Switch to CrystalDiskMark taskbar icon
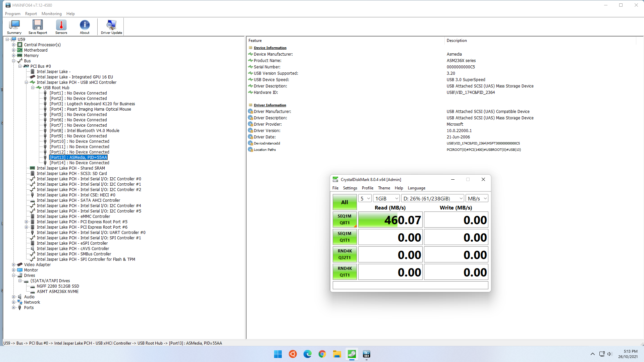Image resolution: width=644 pixels, height=362 pixels. (352, 354)
